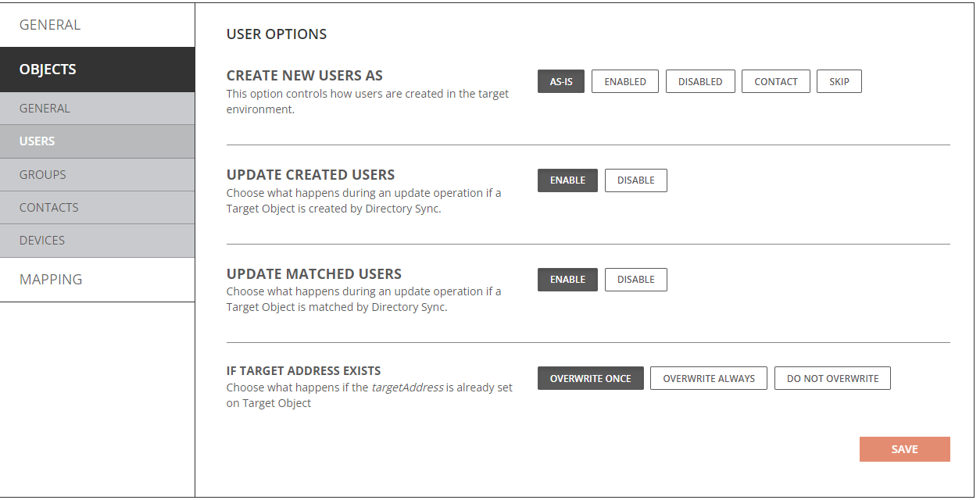Viewport: 980px width, 500px height.
Task: Open Groups object settings
Action: tap(42, 174)
